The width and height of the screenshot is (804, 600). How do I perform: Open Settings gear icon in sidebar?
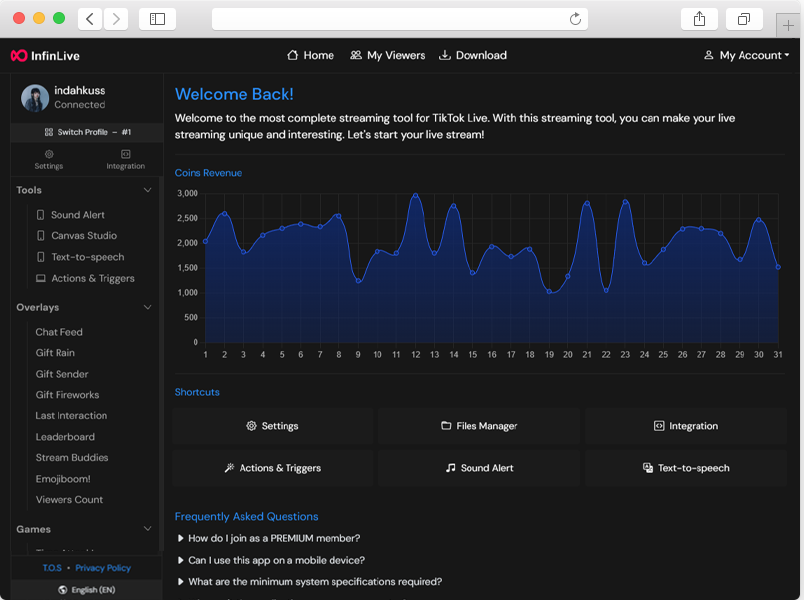(48, 154)
